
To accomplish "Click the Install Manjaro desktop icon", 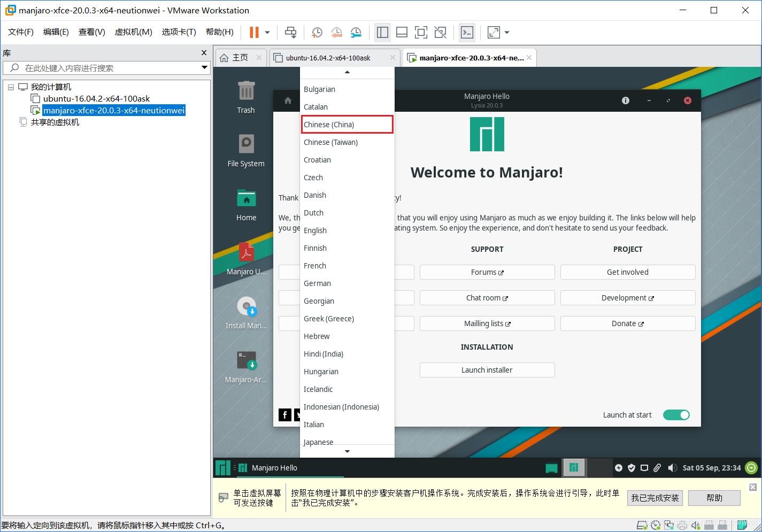I will coord(247,312).
